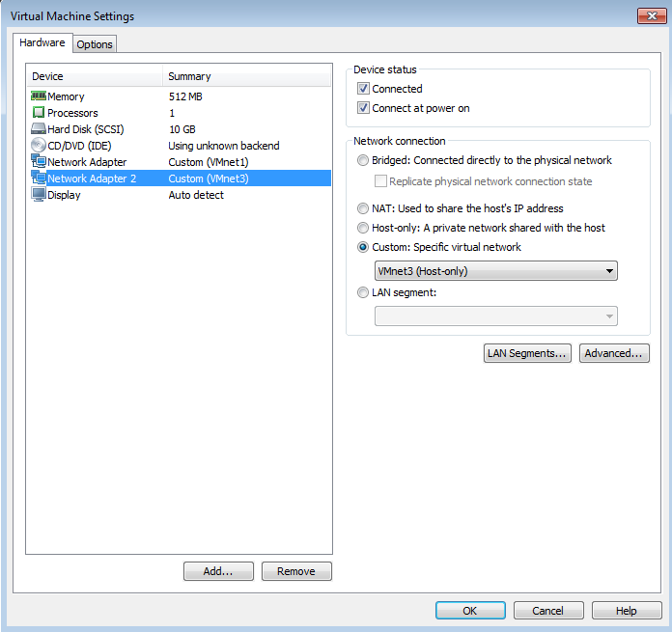Select Host-only private network option
Image resolution: width=672 pixels, height=632 pixels.
point(363,228)
